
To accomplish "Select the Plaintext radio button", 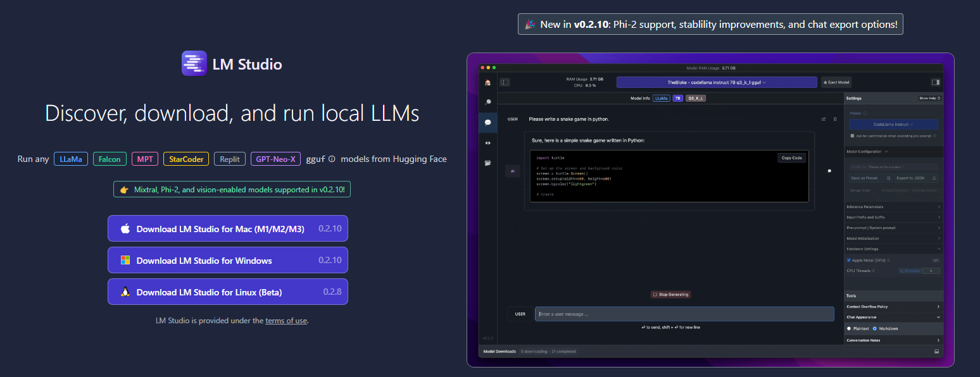I will tap(849, 328).
